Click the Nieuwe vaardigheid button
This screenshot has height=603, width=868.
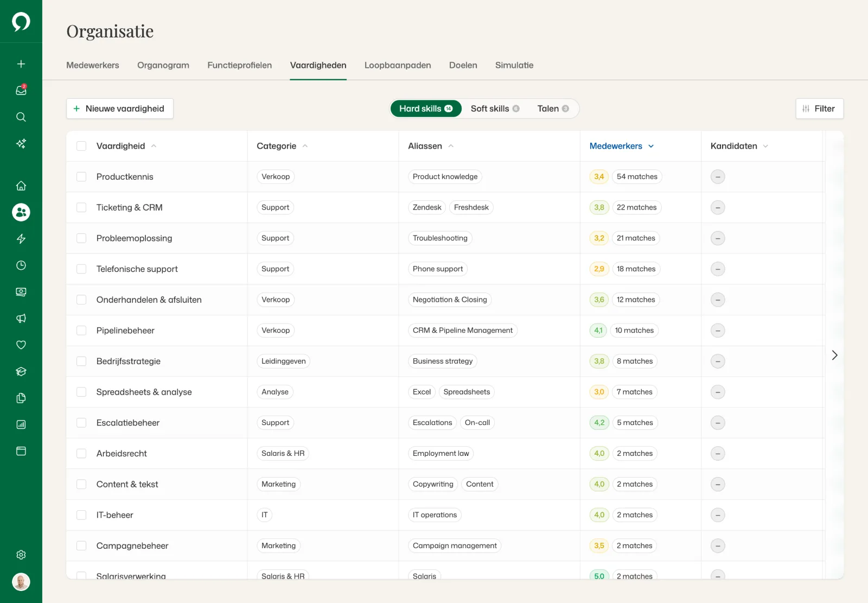point(120,109)
